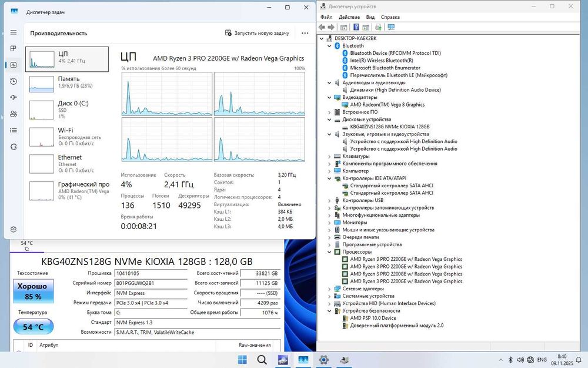Open the clock and date flyout
588x368 pixels.
[x=562, y=360]
